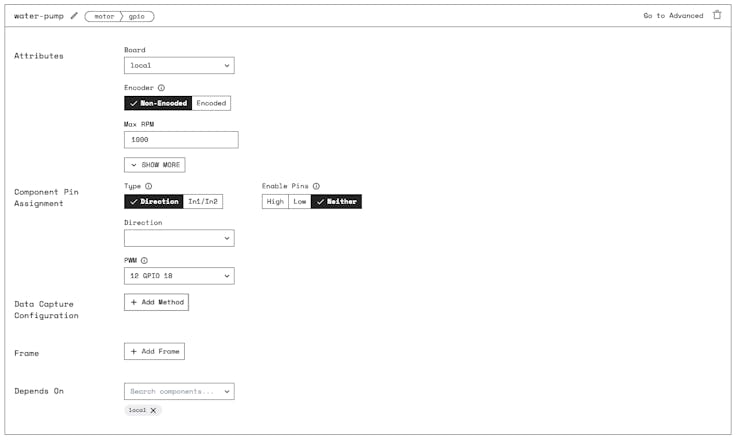
Task: Go to Advanced settings
Action: [x=673, y=16]
